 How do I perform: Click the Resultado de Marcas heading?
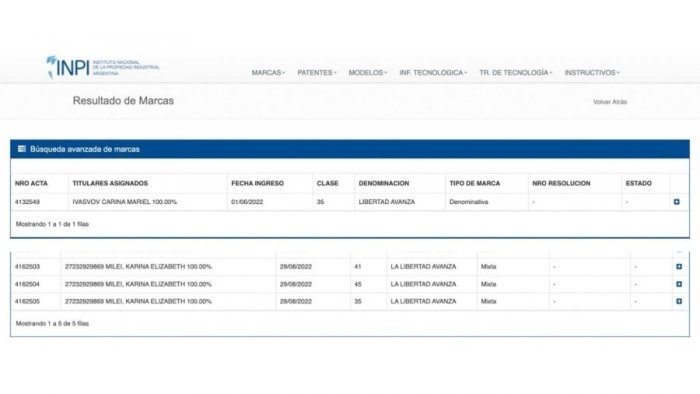[123, 101]
